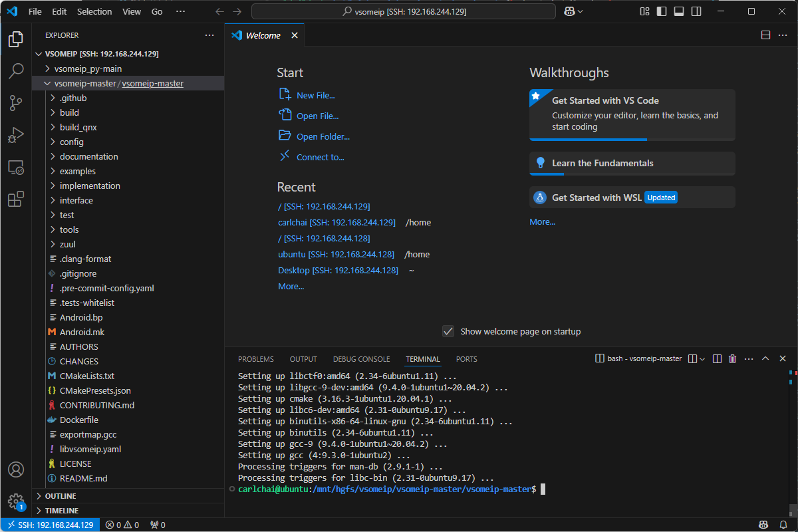Image resolution: width=798 pixels, height=532 pixels.
Task: Toggle Panel visibility in title bar
Action: (x=679, y=11)
